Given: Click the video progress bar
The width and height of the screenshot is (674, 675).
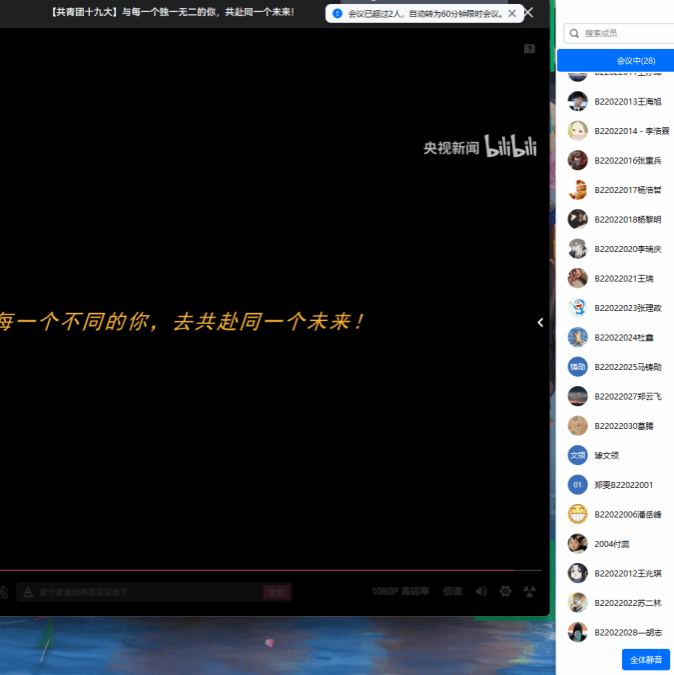Looking at the screenshot, I should pos(270,572).
